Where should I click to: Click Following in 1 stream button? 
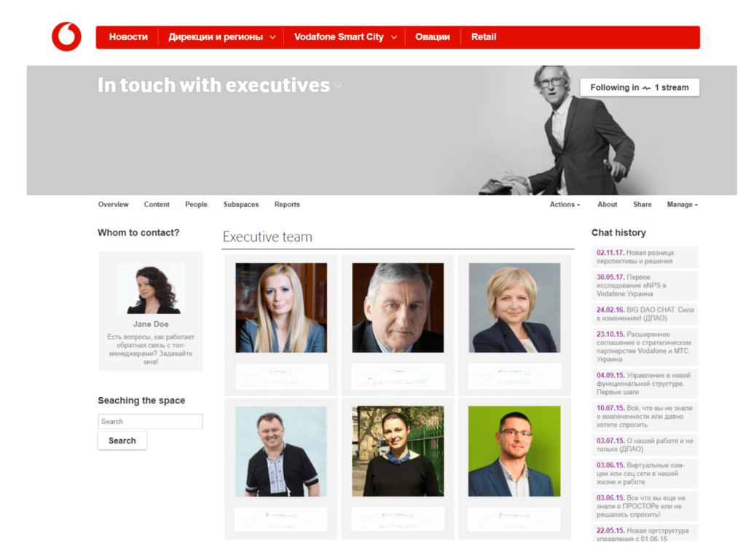pos(640,87)
